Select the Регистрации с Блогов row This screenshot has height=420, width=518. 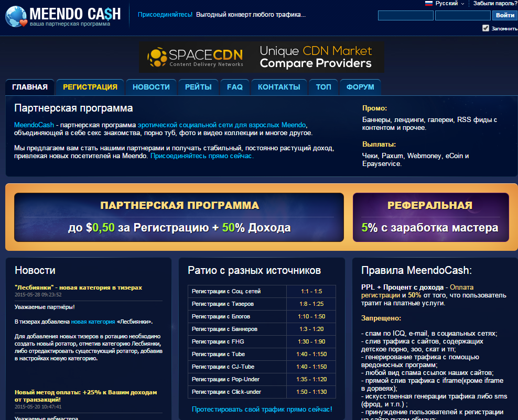pos(262,316)
